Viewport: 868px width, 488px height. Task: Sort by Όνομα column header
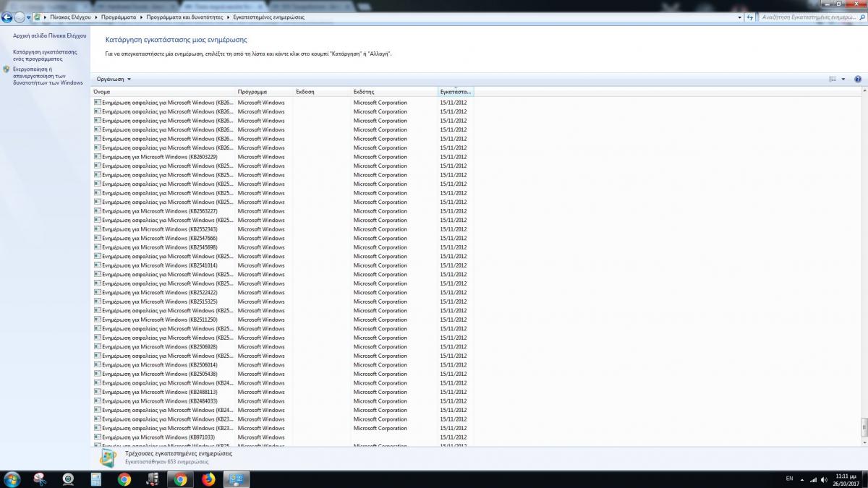click(163, 92)
